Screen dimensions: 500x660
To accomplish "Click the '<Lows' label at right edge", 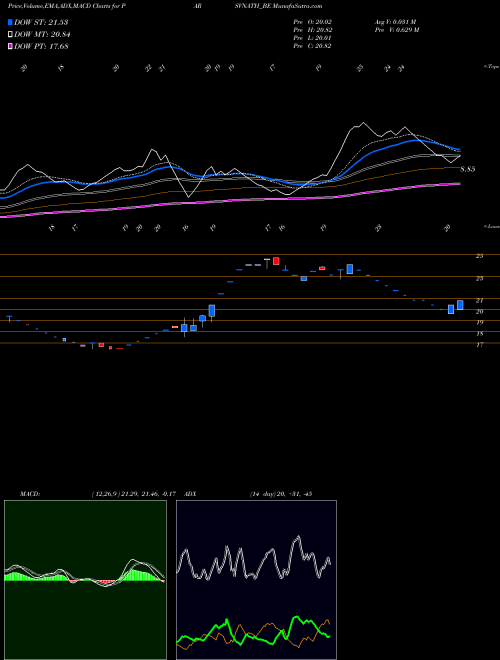I will (491, 226).
